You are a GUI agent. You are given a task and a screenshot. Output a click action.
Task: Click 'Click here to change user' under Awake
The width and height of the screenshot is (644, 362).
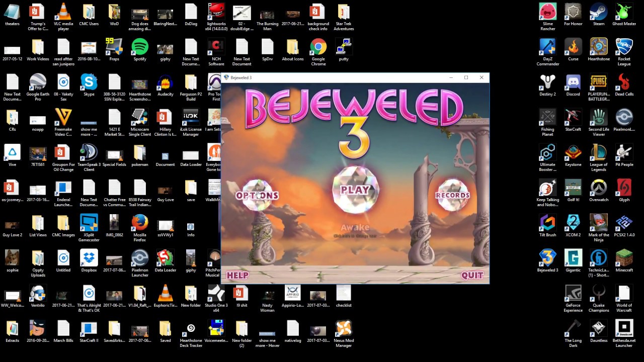click(x=355, y=234)
